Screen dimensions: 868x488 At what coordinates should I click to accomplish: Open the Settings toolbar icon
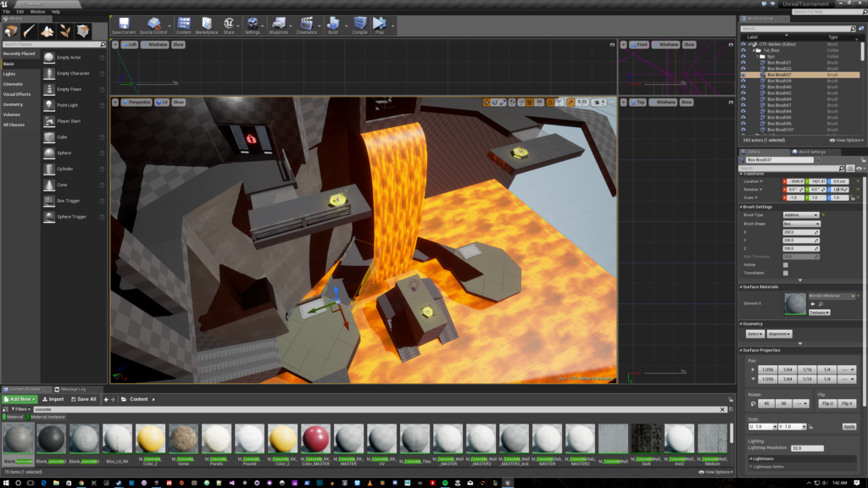(x=253, y=25)
